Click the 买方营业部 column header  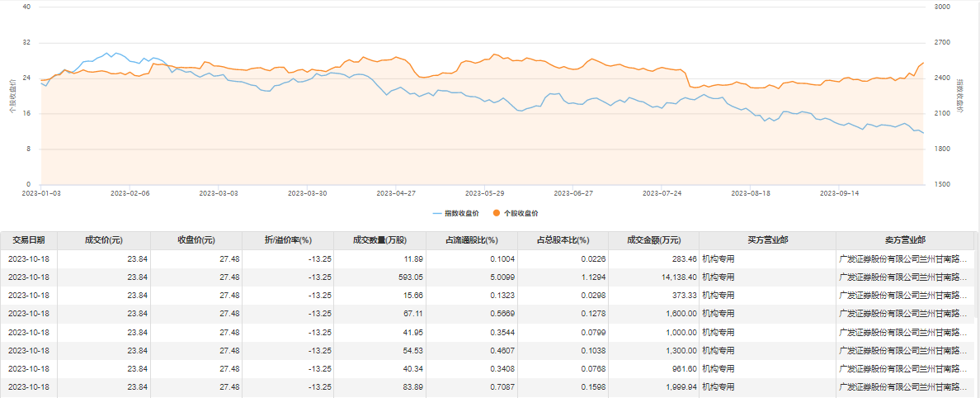767,240
